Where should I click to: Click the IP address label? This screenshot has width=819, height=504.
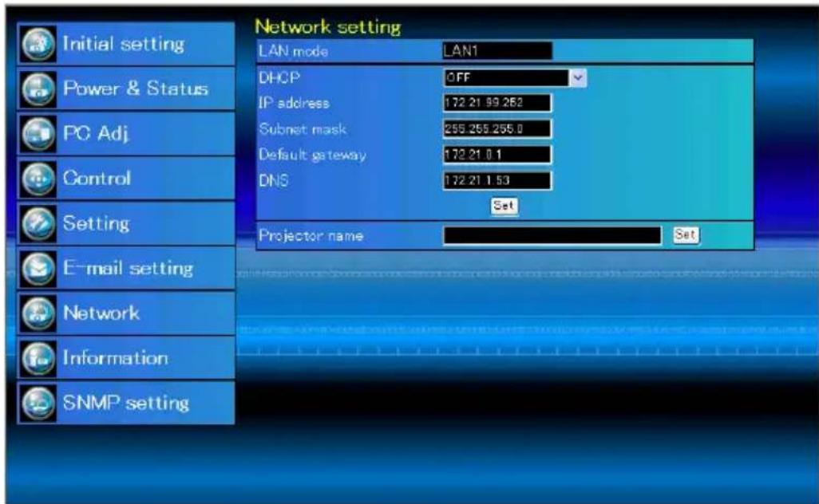(294, 103)
